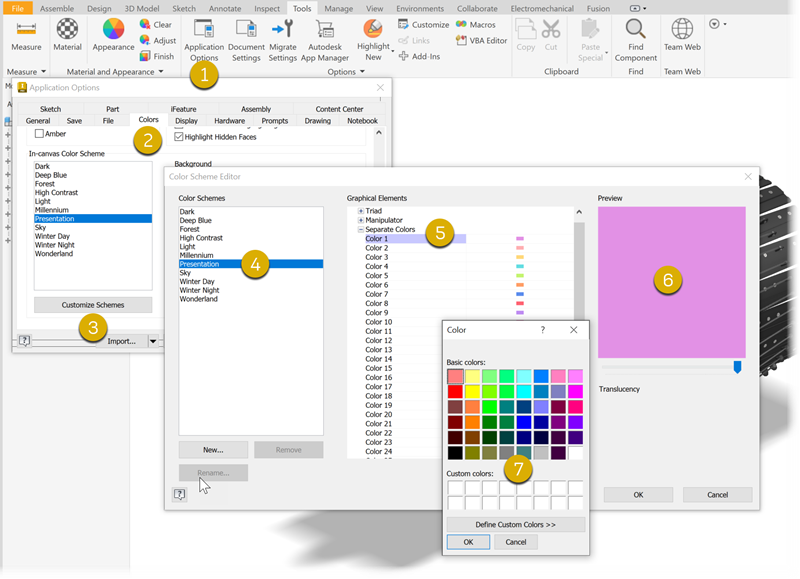Screen dimensions: 800x579
Task: Pick the black basic color swatch
Action: tap(455, 452)
